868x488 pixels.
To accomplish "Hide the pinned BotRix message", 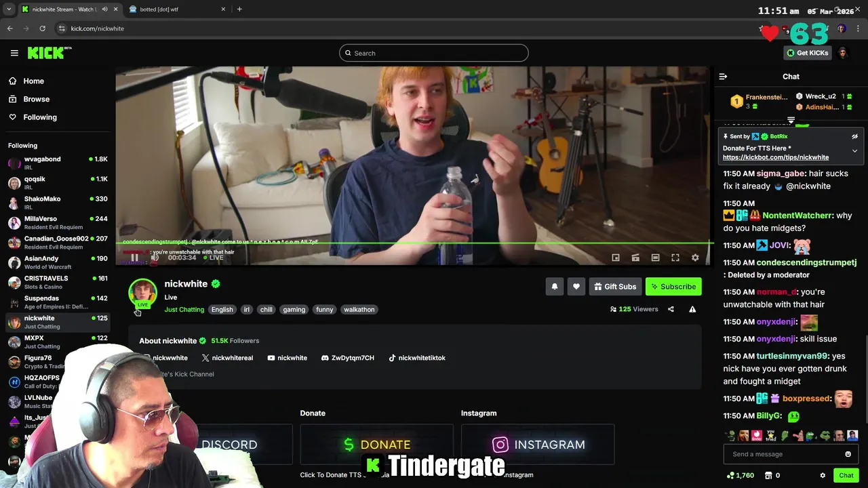I will (x=854, y=136).
